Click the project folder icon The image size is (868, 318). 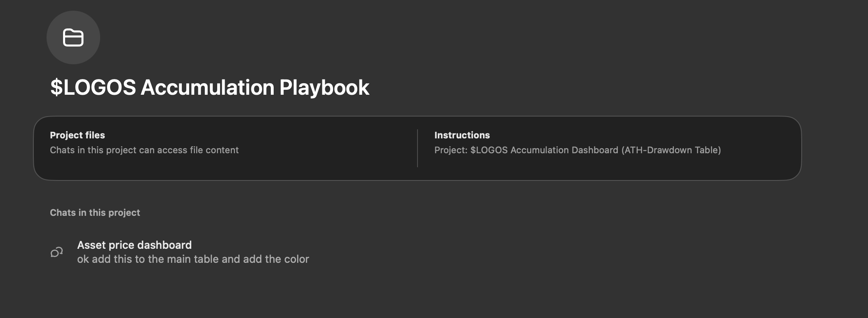(73, 38)
